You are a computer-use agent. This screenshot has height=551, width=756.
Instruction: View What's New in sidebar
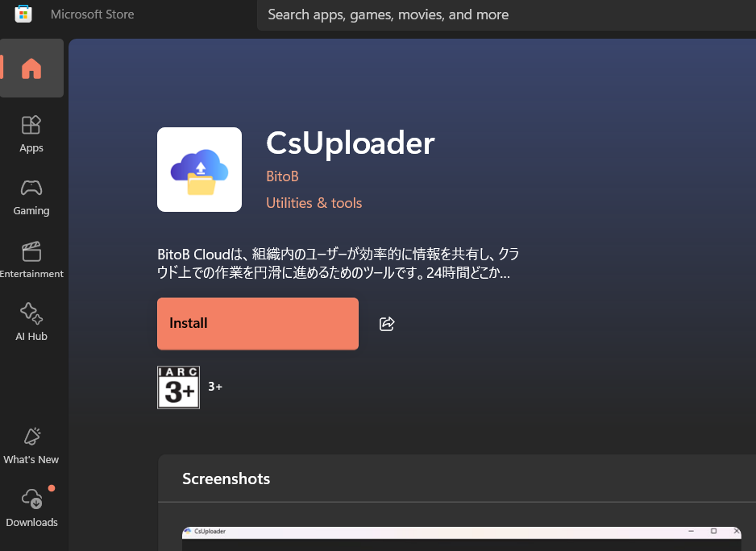click(x=31, y=446)
